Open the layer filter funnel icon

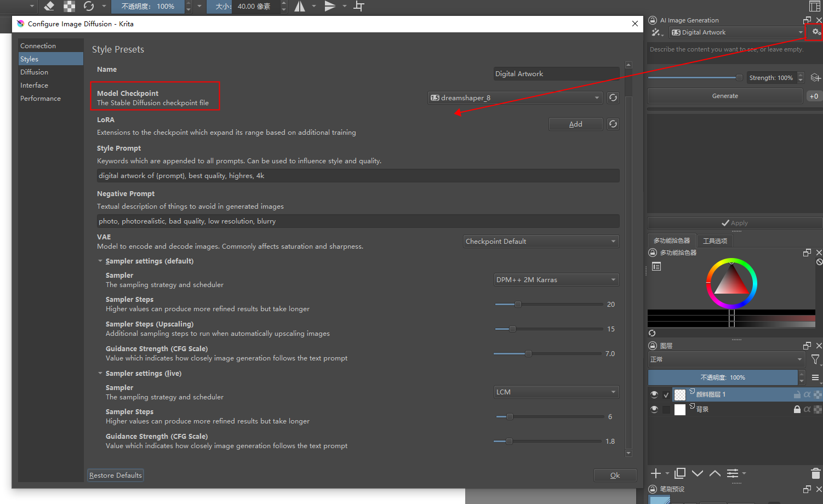(x=815, y=359)
